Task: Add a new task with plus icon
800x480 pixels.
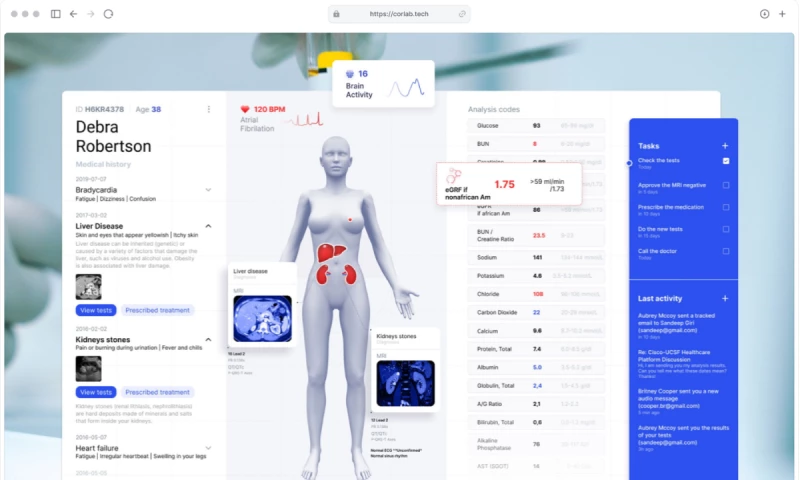Action: [725, 146]
